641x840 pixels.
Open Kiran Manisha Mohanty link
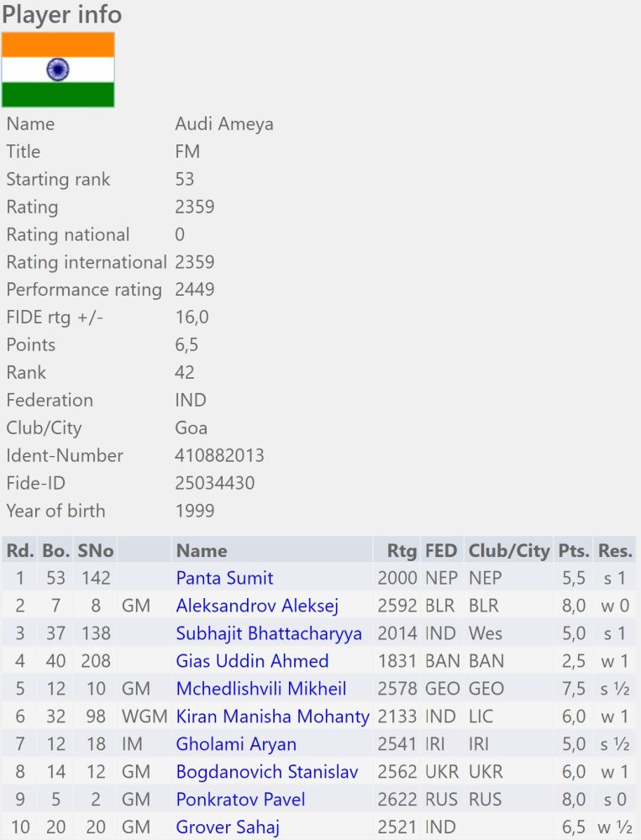tap(272, 717)
